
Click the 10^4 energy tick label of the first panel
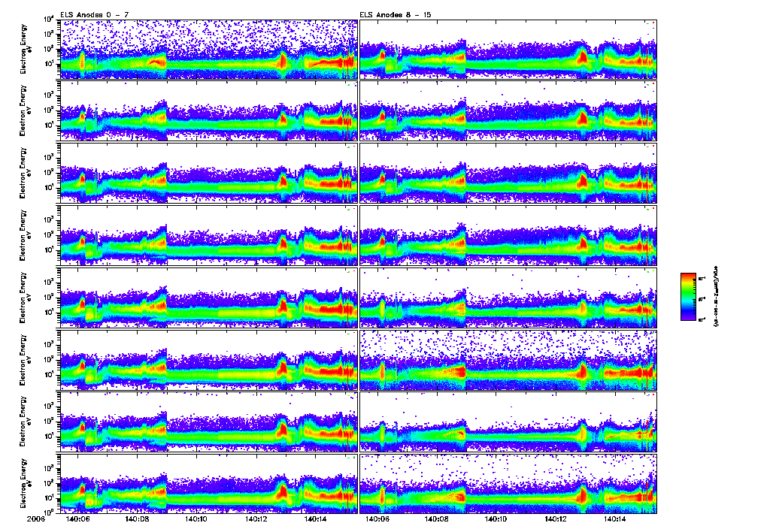[x=49, y=20]
